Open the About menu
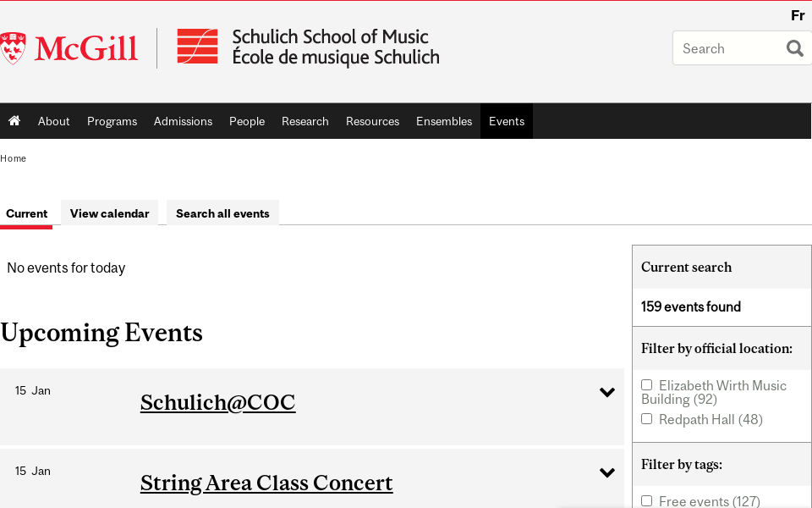The width and height of the screenshot is (812, 508). (53, 121)
